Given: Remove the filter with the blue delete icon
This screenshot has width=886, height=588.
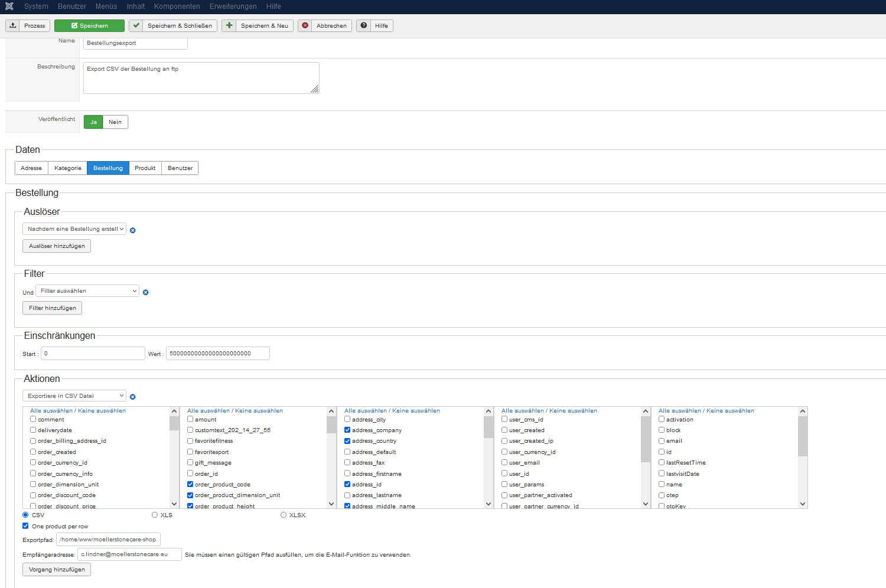Looking at the screenshot, I should pyautogui.click(x=146, y=292).
